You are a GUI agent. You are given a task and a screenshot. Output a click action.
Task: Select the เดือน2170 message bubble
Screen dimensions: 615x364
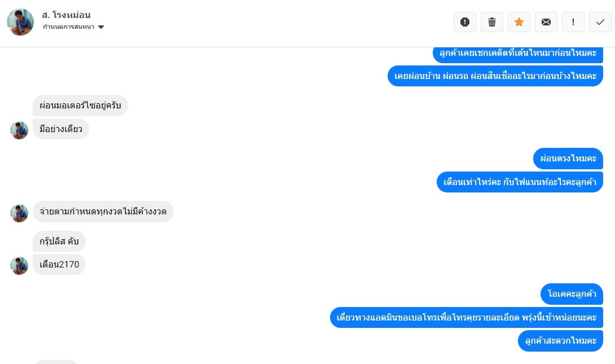coord(59,264)
